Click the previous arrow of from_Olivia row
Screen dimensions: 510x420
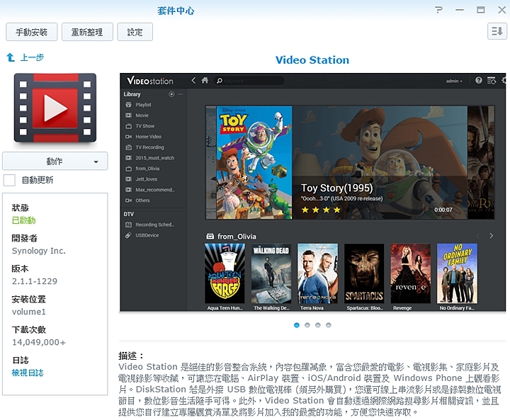[x=478, y=236]
